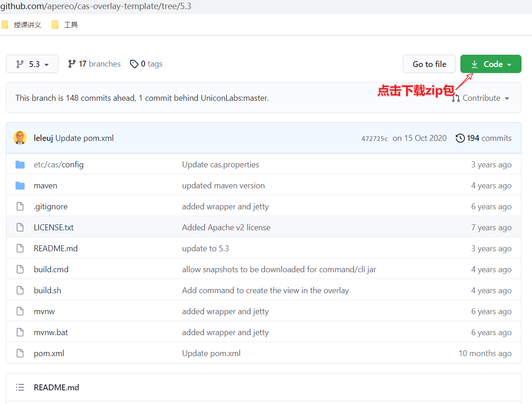Click the README table of contents list icon
Screen dimensions: 532x404
click(x=20, y=387)
